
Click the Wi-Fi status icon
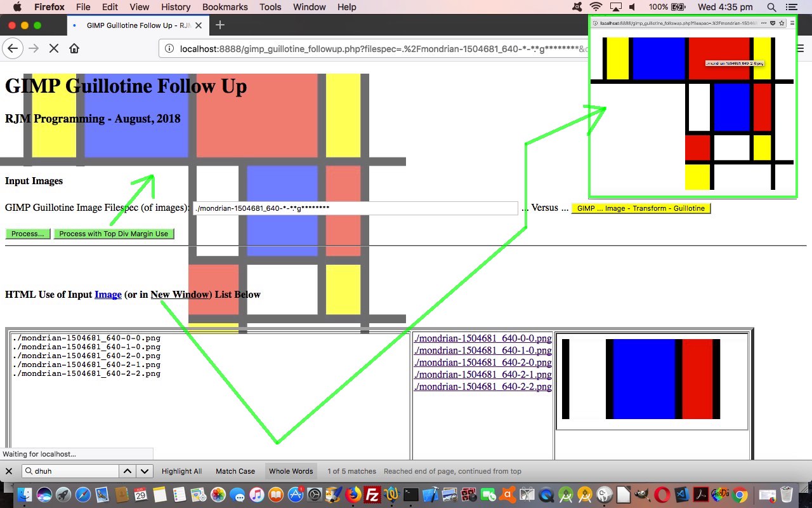[596, 7]
